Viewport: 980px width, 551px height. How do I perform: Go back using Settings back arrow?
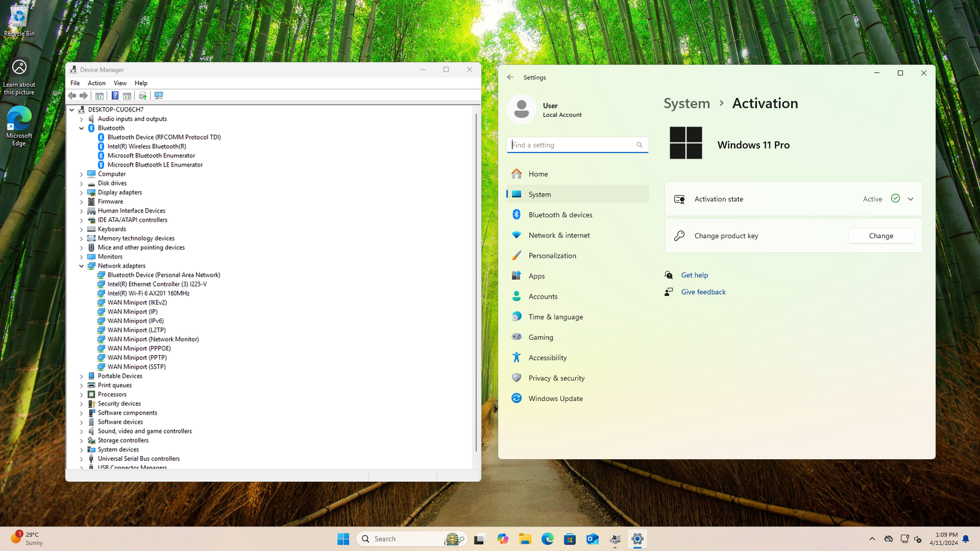tap(510, 77)
